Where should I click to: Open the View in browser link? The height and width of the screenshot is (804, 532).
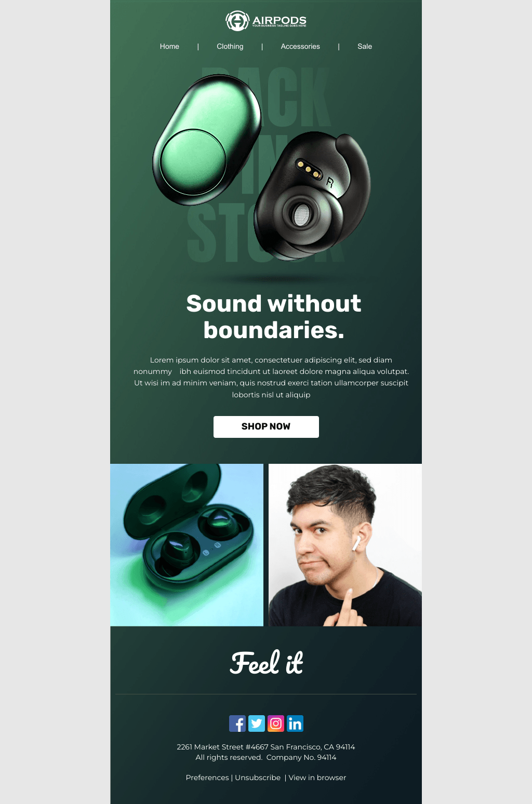(x=317, y=778)
